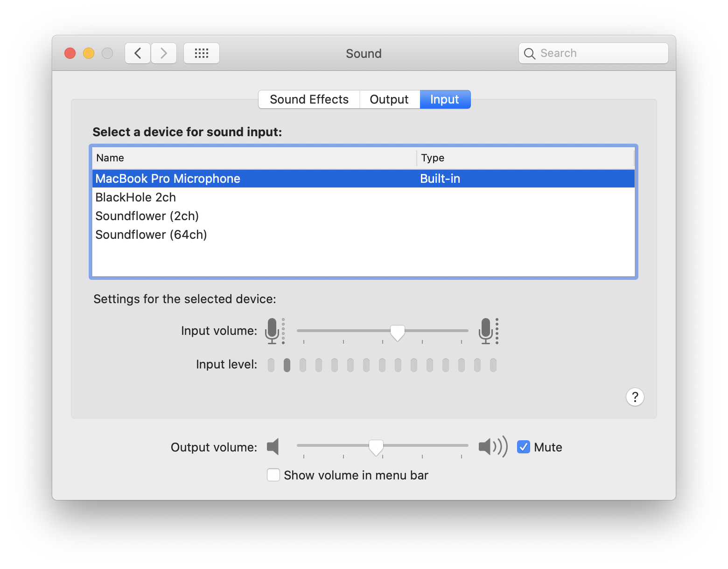728x569 pixels.
Task: Select Soundflower (2ch) input device
Action: (364, 216)
